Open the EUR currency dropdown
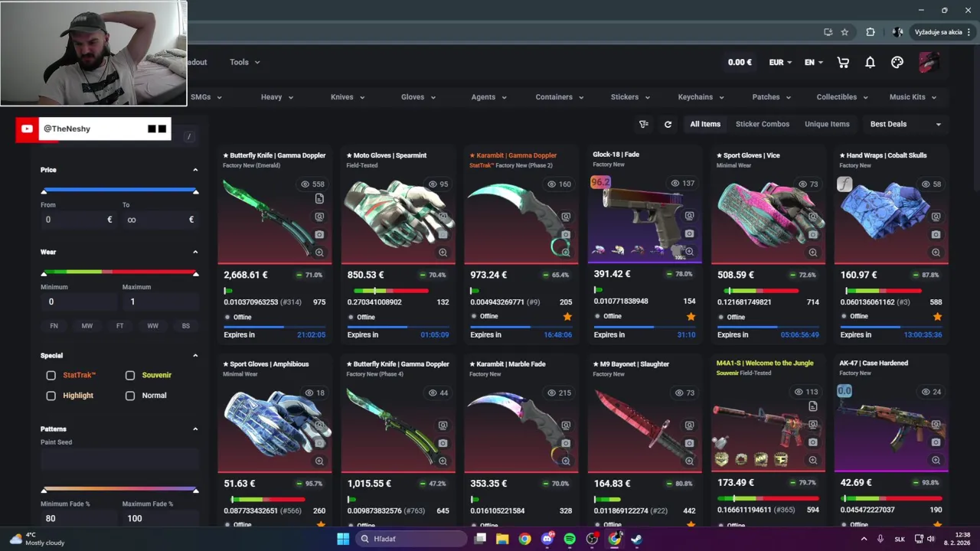The height and width of the screenshot is (551, 980). point(780,63)
